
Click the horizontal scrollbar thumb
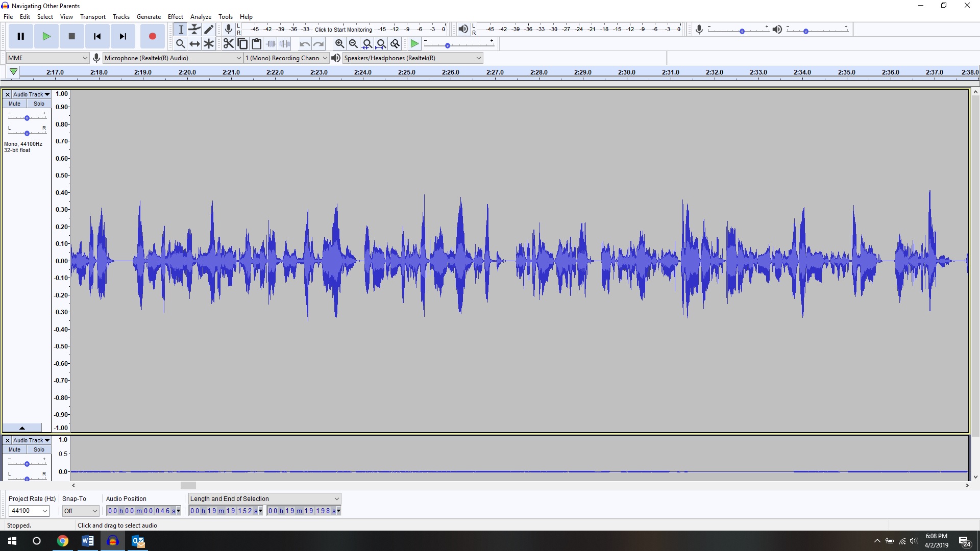188,485
